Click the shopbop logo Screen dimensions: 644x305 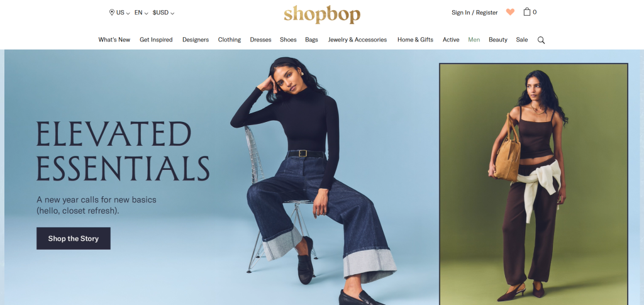[322, 14]
